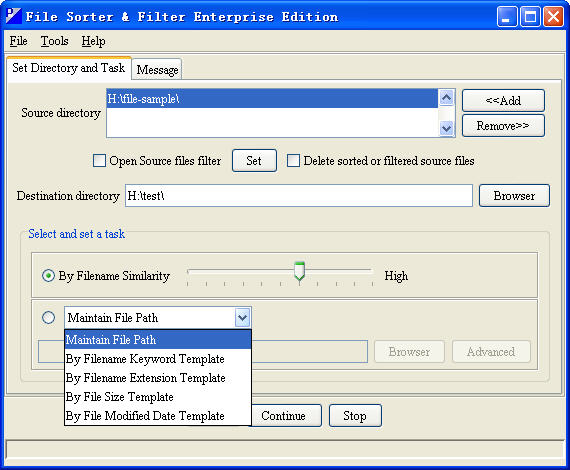The height and width of the screenshot is (470, 570).
Task: Maximize the File Sorter window
Action: [530, 16]
